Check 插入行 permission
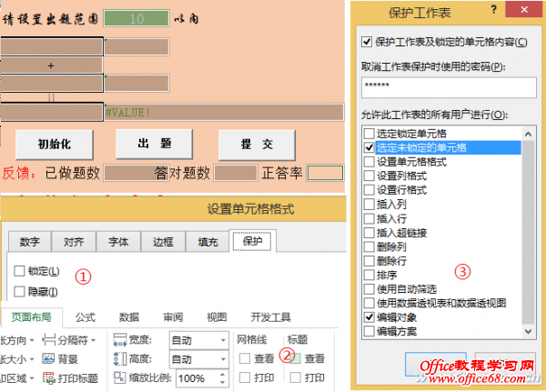This screenshot has height=392, width=546. [x=369, y=218]
